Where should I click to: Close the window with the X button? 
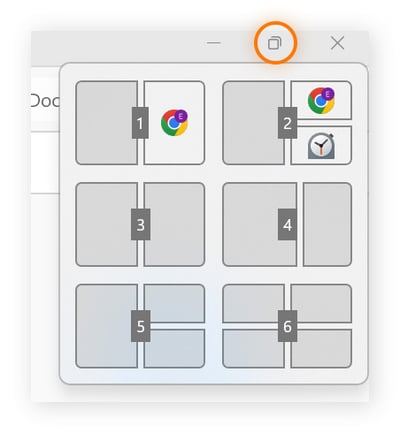337,43
